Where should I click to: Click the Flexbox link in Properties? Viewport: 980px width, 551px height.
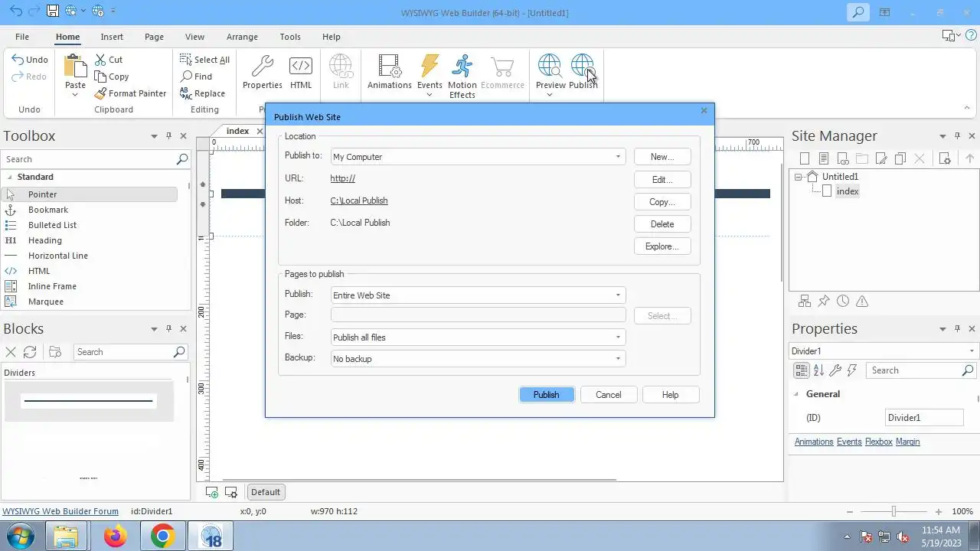pyautogui.click(x=879, y=442)
